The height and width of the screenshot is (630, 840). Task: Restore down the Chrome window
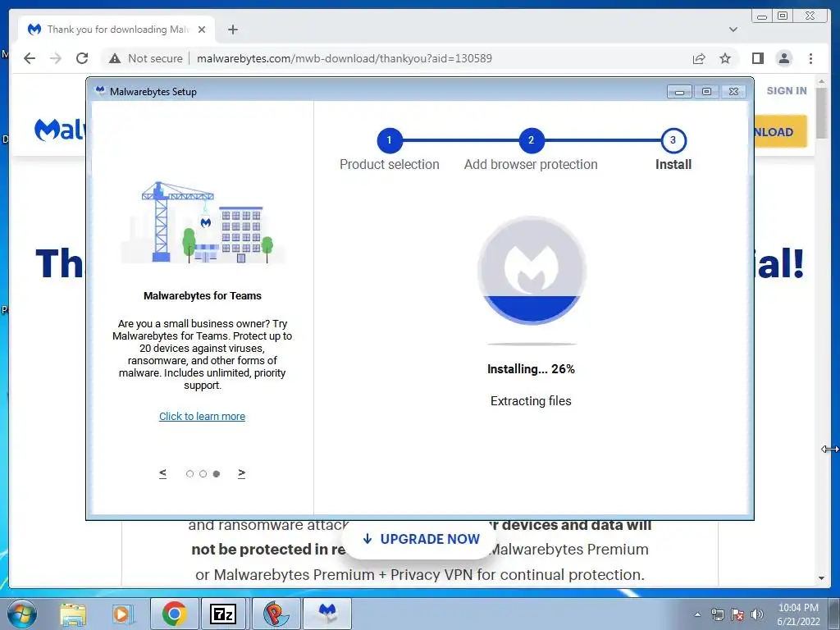[x=783, y=16]
